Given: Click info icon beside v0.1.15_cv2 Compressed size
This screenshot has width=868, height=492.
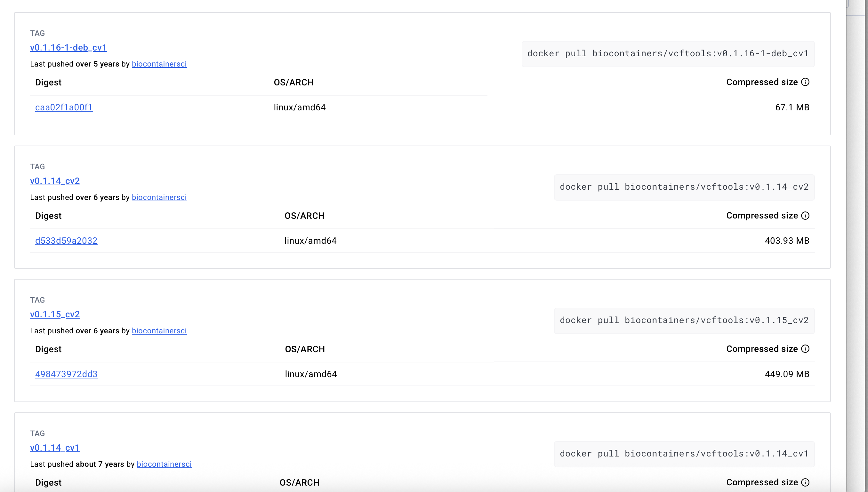Looking at the screenshot, I should point(805,349).
